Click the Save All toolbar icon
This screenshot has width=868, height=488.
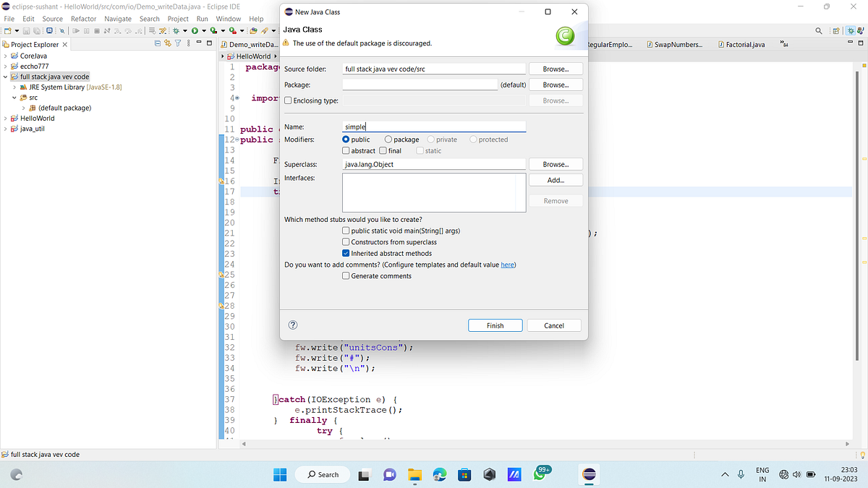tap(36, 31)
